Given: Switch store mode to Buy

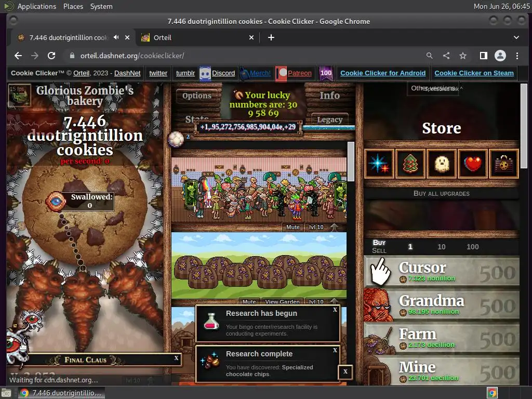Looking at the screenshot, I should coord(379,243).
